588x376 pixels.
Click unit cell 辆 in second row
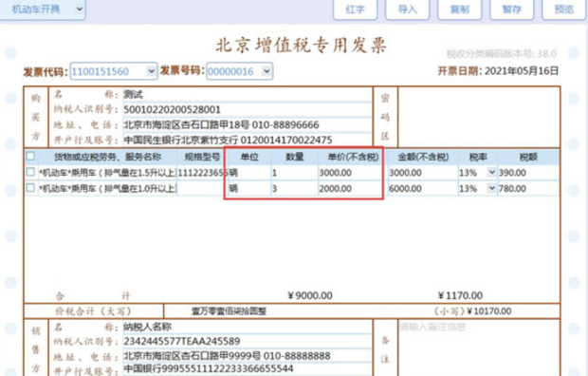249,188
